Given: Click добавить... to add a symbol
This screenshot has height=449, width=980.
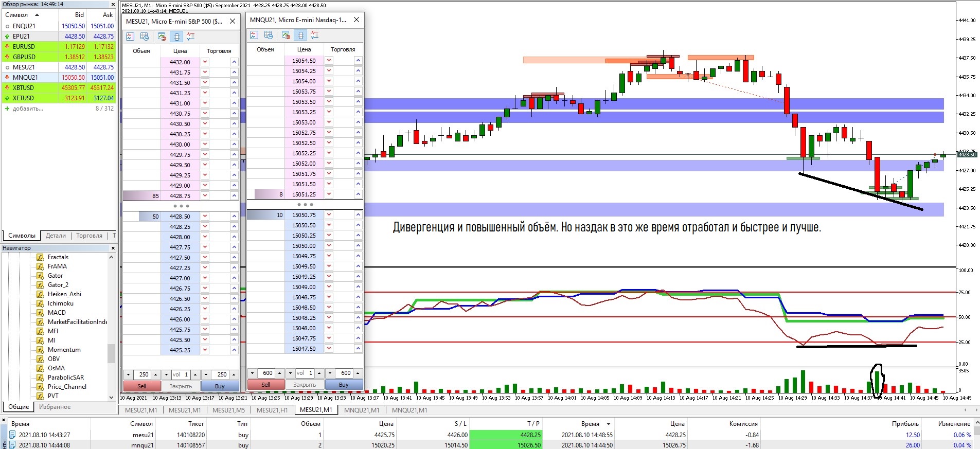Looking at the screenshot, I should click(x=28, y=109).
